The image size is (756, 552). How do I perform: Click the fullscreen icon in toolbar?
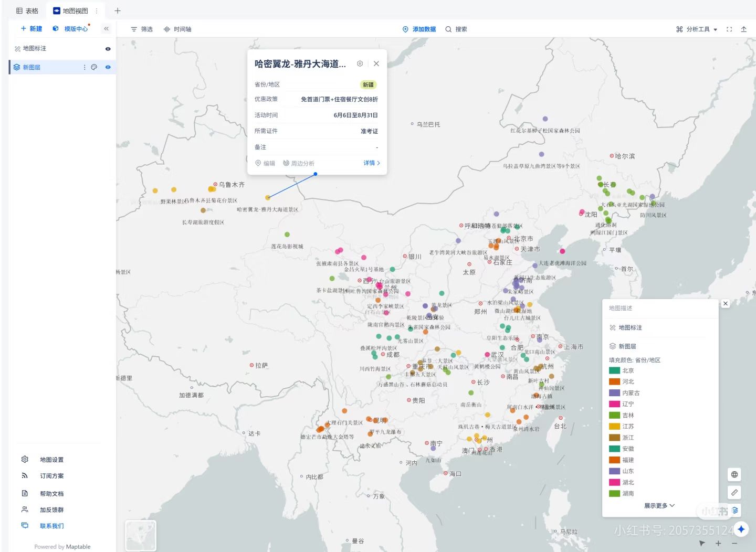pyautogui.click(x=729, y=29)
